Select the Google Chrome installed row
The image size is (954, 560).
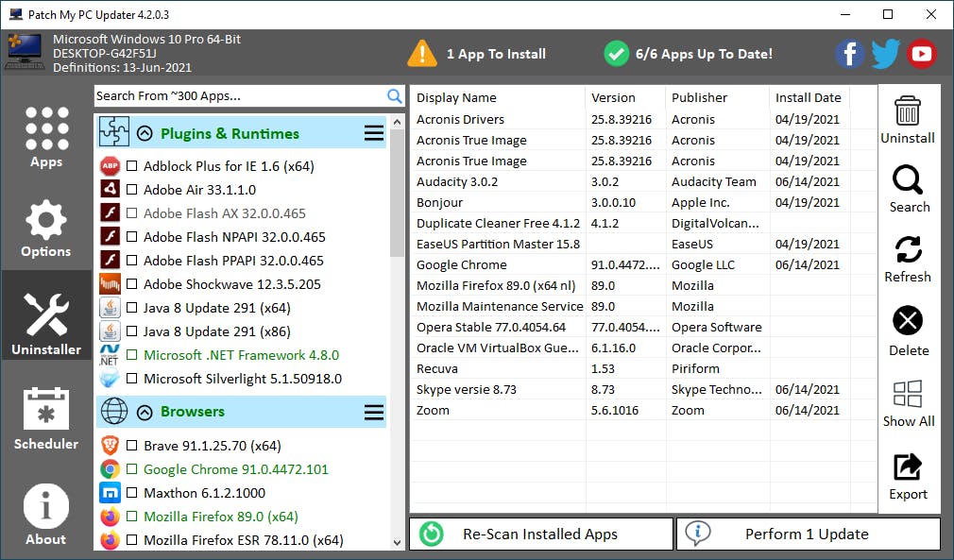click(x=643, y=265)
